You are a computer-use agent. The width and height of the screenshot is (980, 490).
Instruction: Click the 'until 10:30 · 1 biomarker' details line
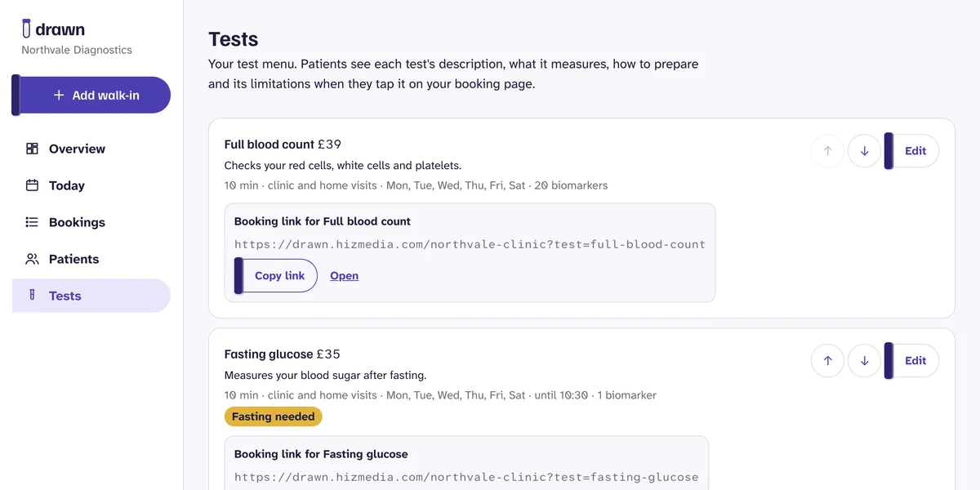point(440,395)
